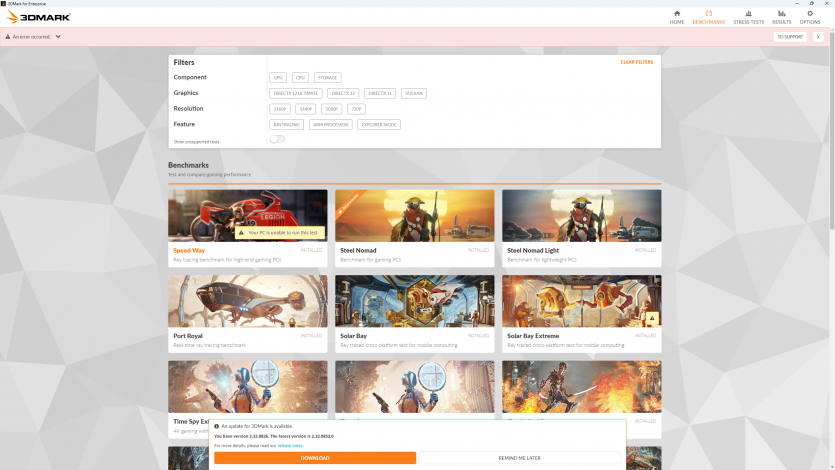Image resolution: width=835 pixels, height=470 pixels.
Task: Filter by 1080P resolution
Action: [x=331, y=109]
